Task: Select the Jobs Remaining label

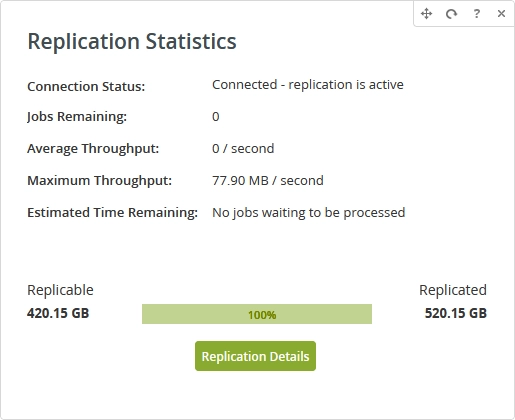Action: (77, 117)
